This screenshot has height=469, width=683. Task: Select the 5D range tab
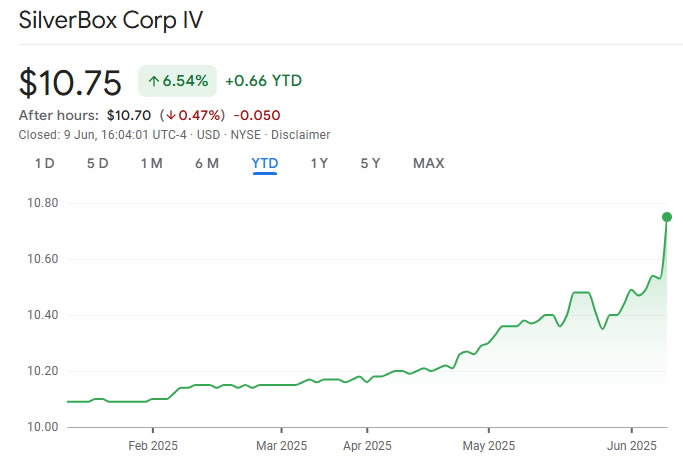point(97,163)
